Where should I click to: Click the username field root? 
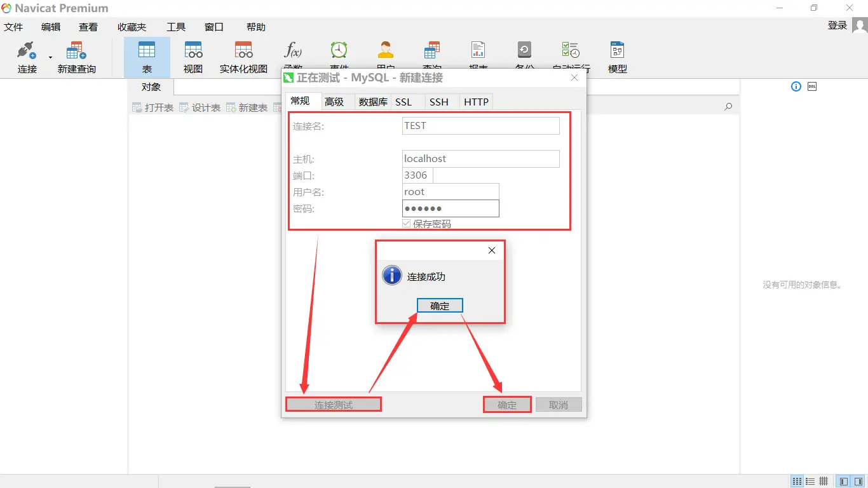coord(451,192)
